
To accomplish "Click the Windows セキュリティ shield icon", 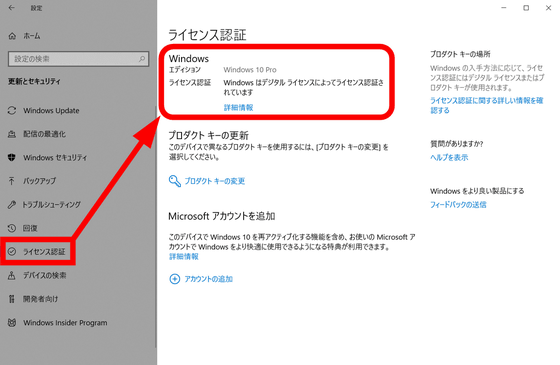I will 12,158.
